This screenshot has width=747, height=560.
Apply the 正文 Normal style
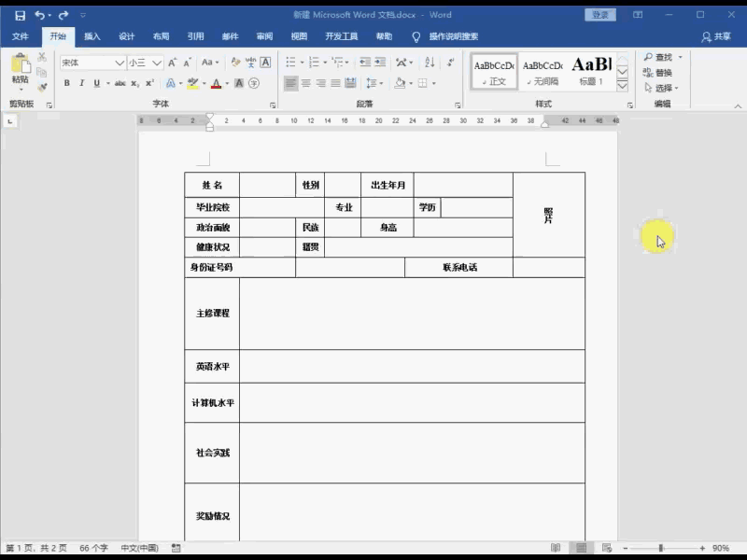point(494,72)
